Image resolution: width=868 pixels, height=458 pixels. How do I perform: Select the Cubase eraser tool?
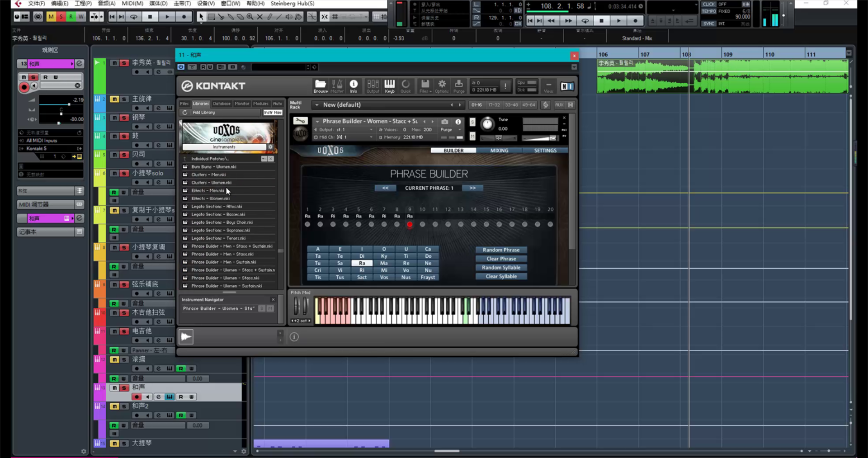(240, 17)
